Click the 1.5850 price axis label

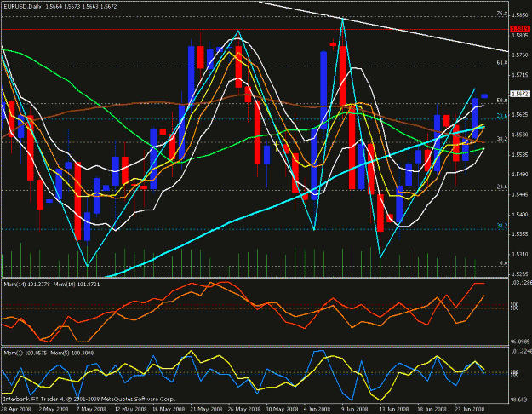(x=519, y=15)
